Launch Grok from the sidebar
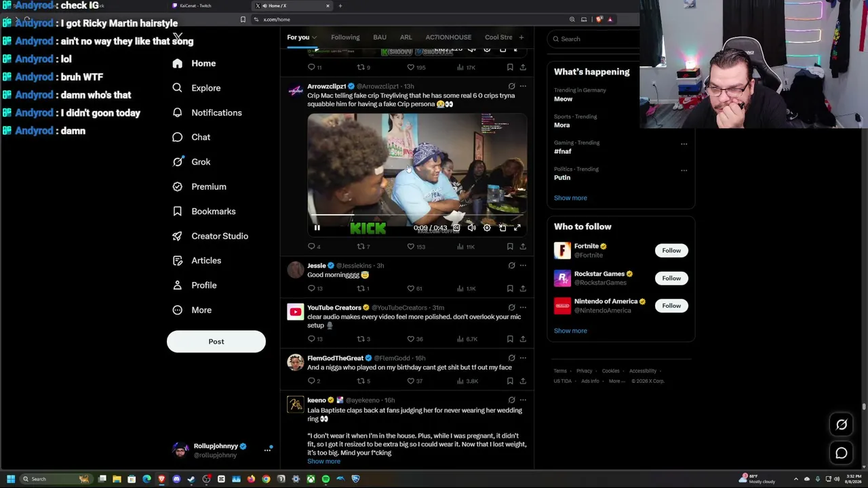868x488 pixels. click(191, 162)
